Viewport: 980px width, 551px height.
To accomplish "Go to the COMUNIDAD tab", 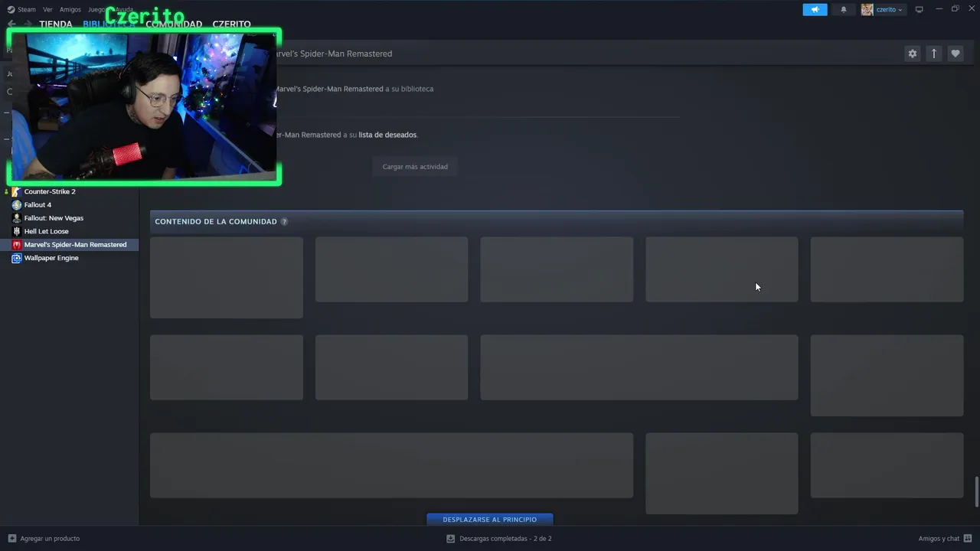I will tap(174, 24).
